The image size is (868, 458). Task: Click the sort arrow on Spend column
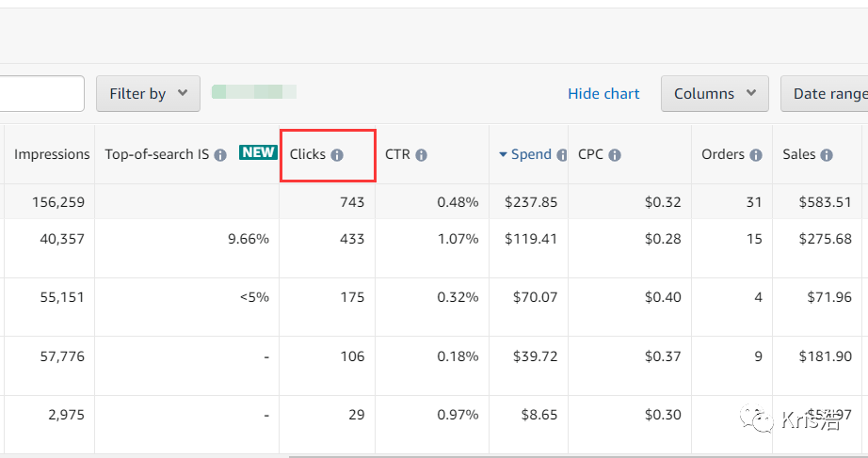tap(503, 154)
